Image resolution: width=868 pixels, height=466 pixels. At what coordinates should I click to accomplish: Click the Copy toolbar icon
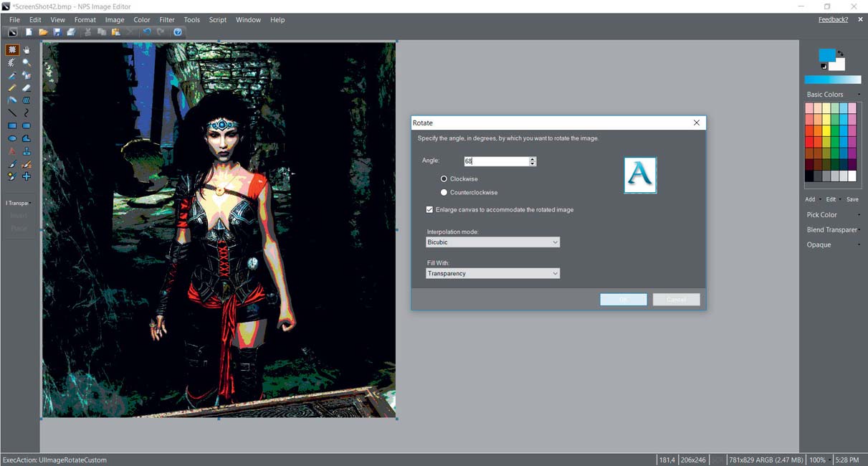(x=102, y=32)
